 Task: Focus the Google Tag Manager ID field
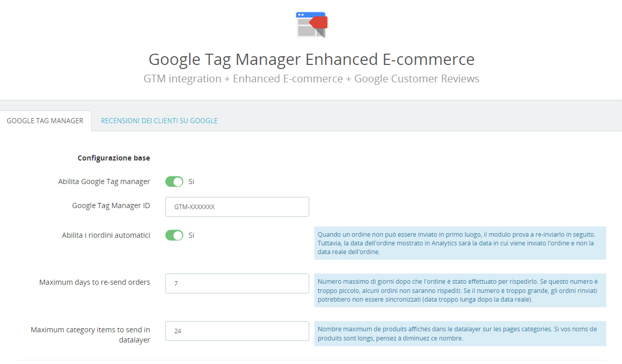(237, 207)
